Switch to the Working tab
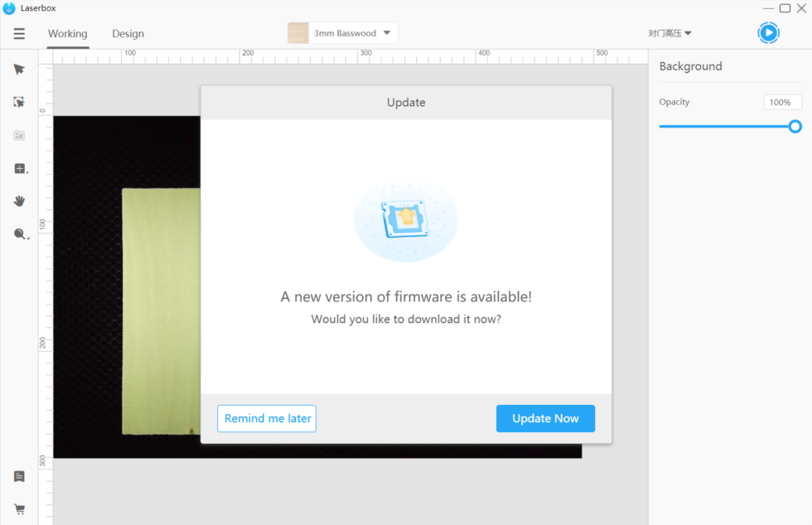 (68, 34)
